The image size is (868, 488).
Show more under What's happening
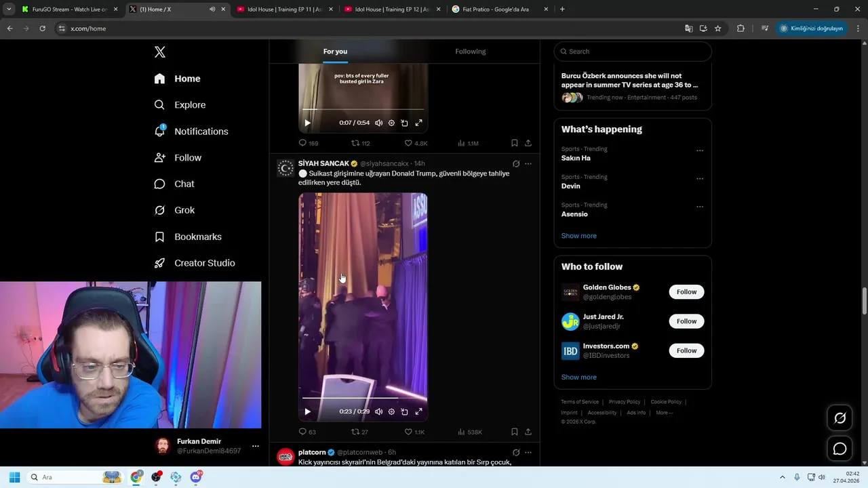click(578, 236)
